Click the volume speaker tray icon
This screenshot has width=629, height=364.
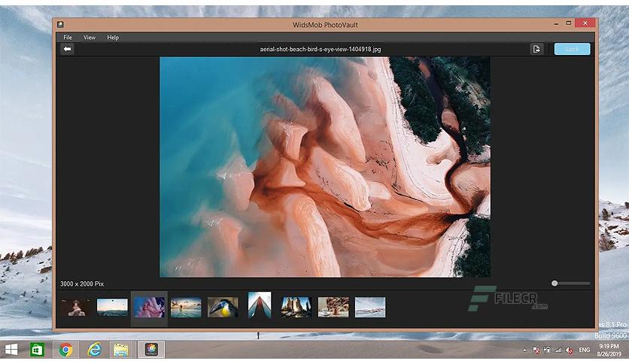tap(569, 350)
